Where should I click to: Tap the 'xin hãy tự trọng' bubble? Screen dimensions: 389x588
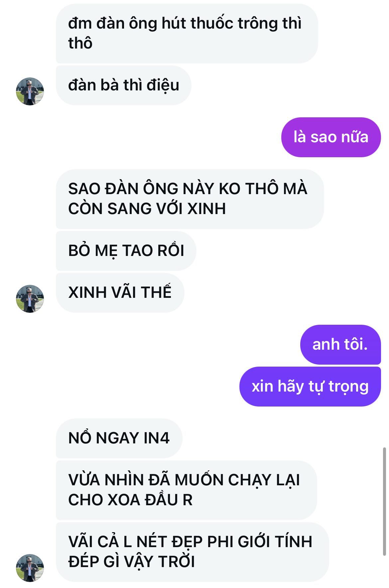pyautogui.click(x=310, y=386)
